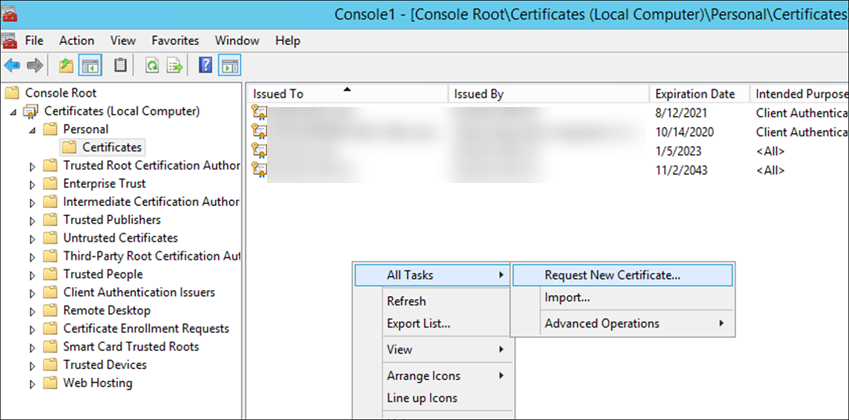Click Export List in context menu
Screen dimensions: 849x420
tap(432, 324)
